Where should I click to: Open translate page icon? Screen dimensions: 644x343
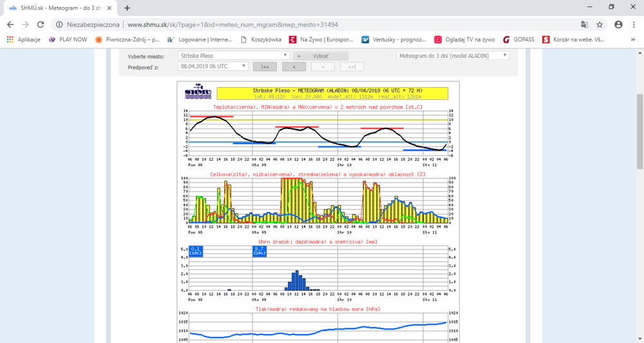[585, 24]
